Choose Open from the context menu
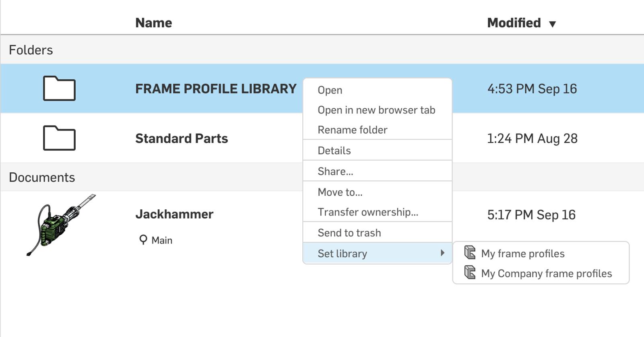The height and width of the screenshot is (337, 644). [x=330, y=90]
